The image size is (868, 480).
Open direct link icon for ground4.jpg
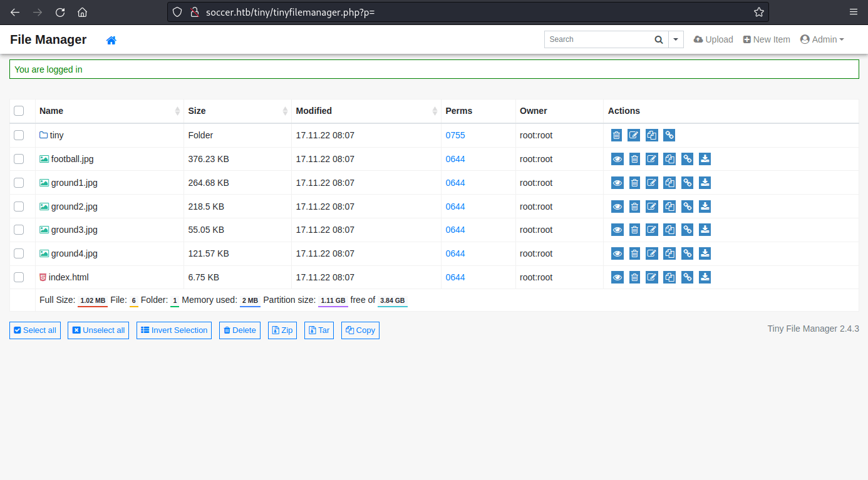687,253
